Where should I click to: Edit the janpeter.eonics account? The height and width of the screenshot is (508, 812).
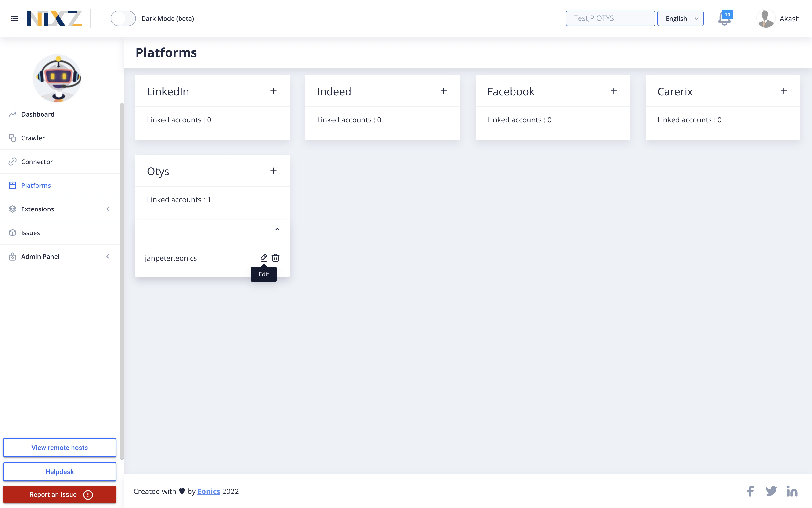pyautogui.click(x=264, y=258)
